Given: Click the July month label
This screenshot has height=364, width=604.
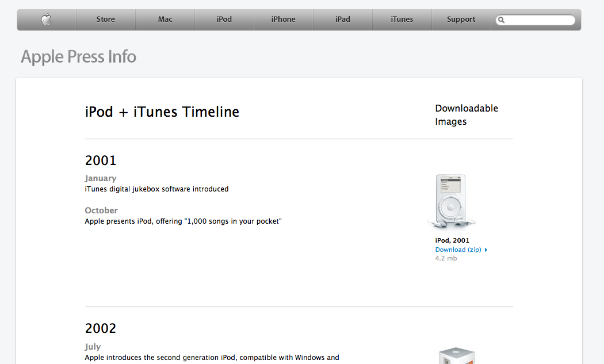Looking at the screenshot, I should (93, 347).
